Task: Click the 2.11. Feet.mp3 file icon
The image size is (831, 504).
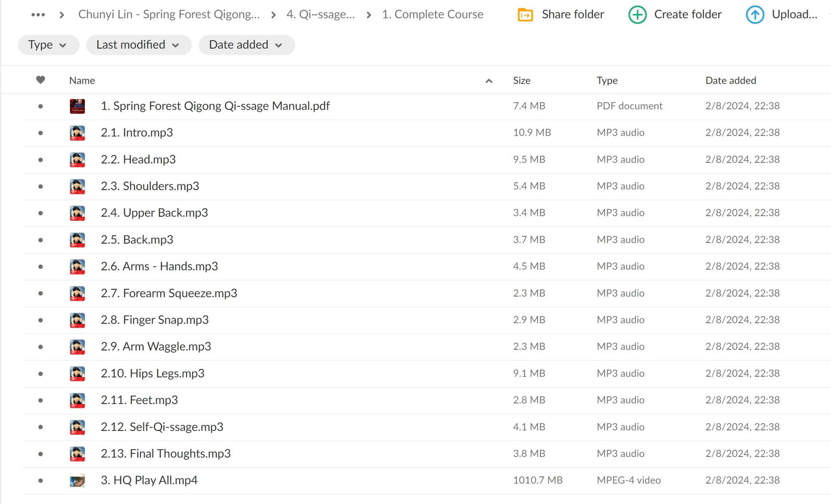Action: pos(77,400)
